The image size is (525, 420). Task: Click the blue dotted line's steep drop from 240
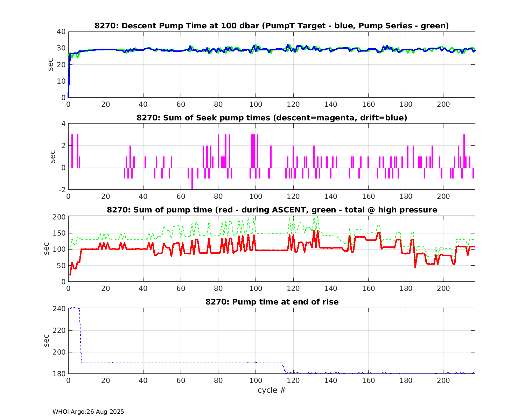(80, 336)
